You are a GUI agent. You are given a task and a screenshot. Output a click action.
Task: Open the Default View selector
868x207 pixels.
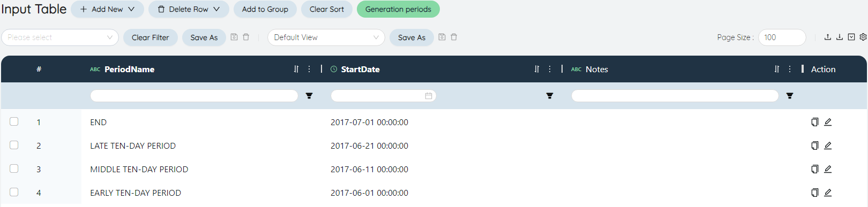coord(326,37)
